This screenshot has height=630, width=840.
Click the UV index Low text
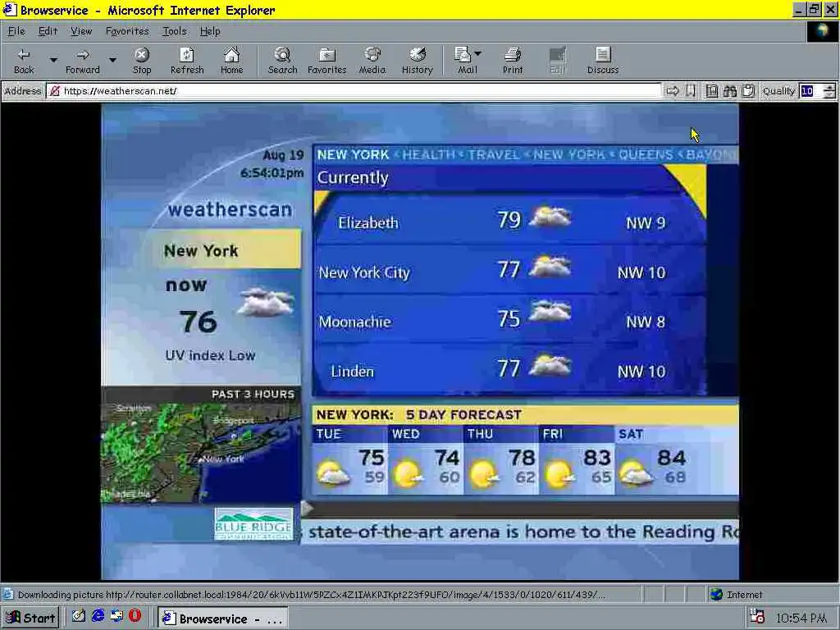(210, 355)
